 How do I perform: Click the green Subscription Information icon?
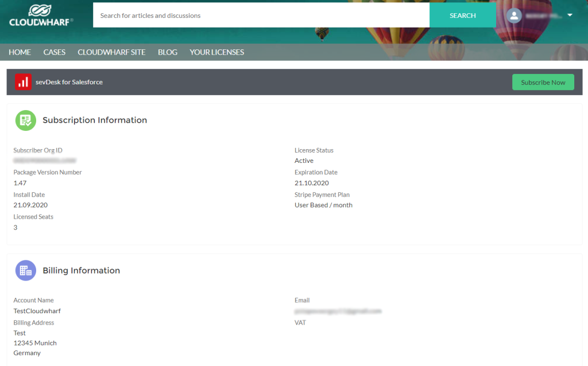pos(25,120)
